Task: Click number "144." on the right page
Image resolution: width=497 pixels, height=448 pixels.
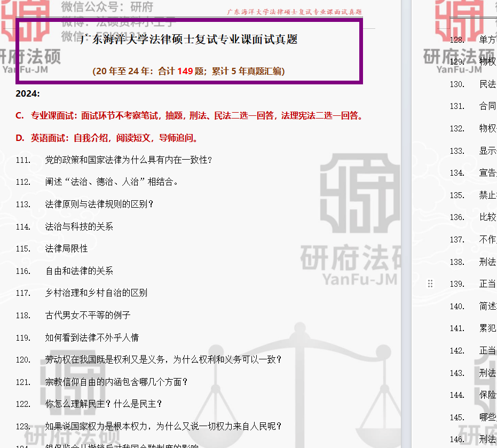Action: tap(457, 395)
